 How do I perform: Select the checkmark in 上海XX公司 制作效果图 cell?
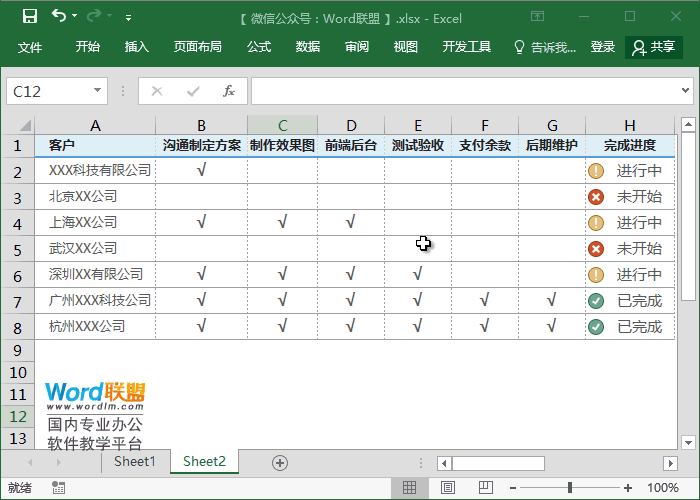(282, 221)
